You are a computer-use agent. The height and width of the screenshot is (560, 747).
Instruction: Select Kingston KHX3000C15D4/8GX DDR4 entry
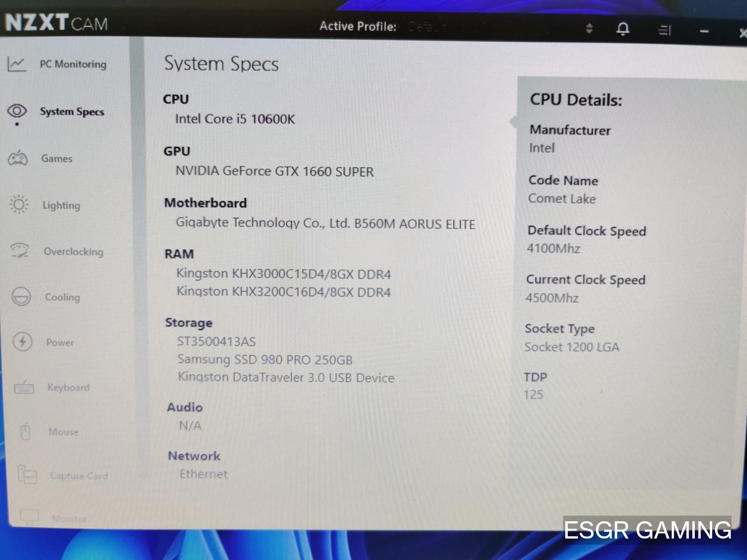pyautogui.click(x=283, y=273)
